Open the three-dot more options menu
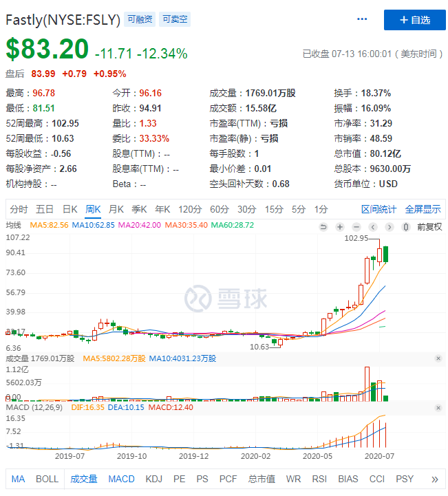448x496 pixels. tap(362, 19)
